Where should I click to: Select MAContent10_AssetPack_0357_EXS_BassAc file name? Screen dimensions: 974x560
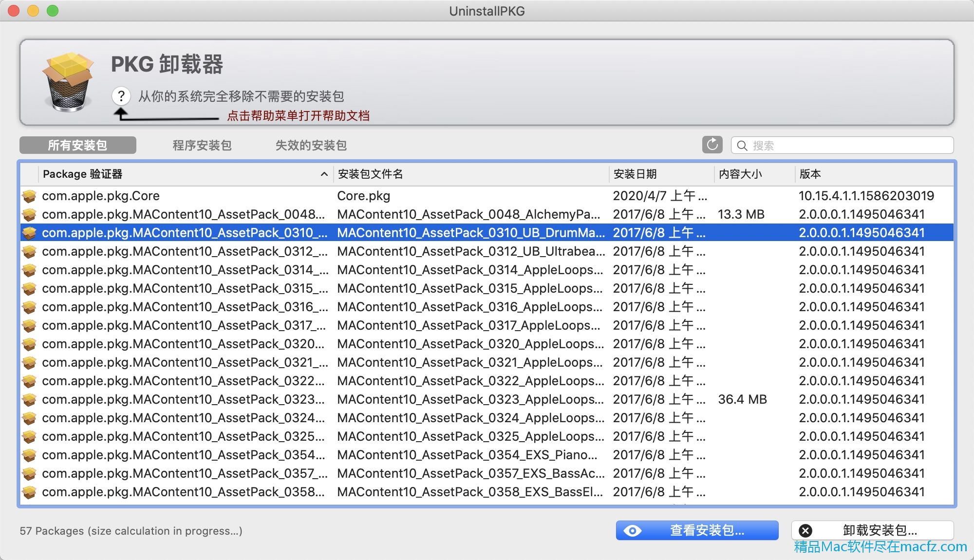(x=471, y=473)
